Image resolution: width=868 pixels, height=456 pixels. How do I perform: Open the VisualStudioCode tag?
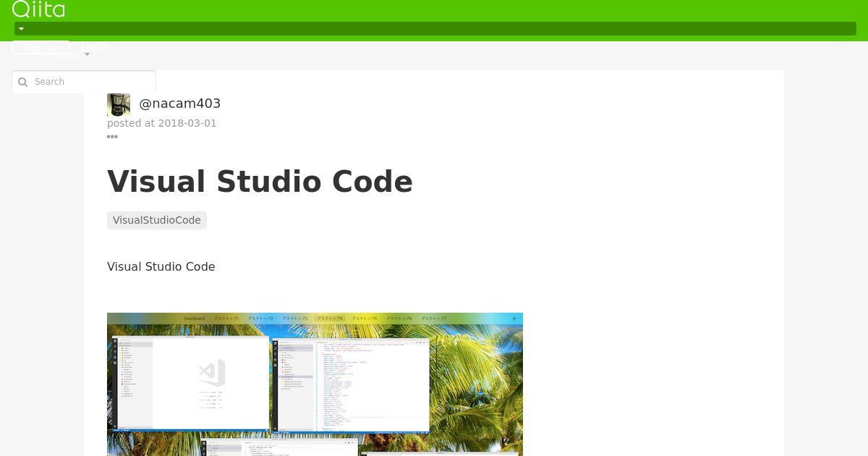(157, 220)
